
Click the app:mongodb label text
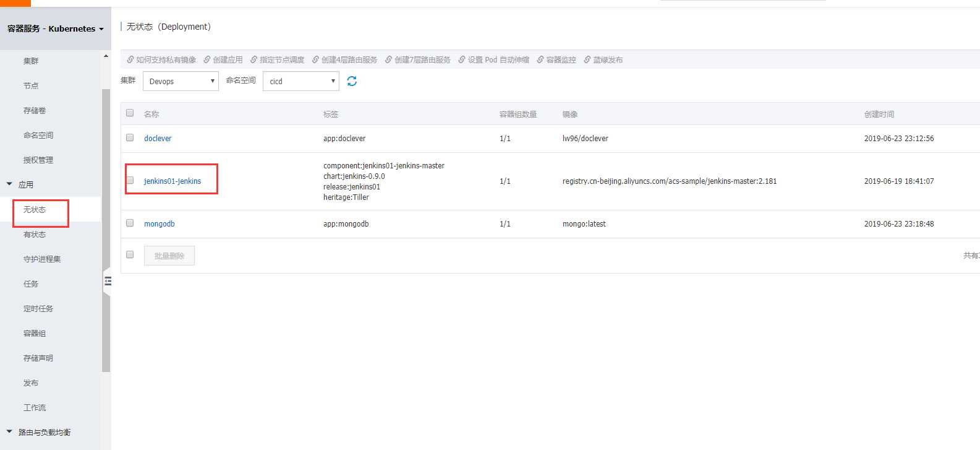point(346,223)
